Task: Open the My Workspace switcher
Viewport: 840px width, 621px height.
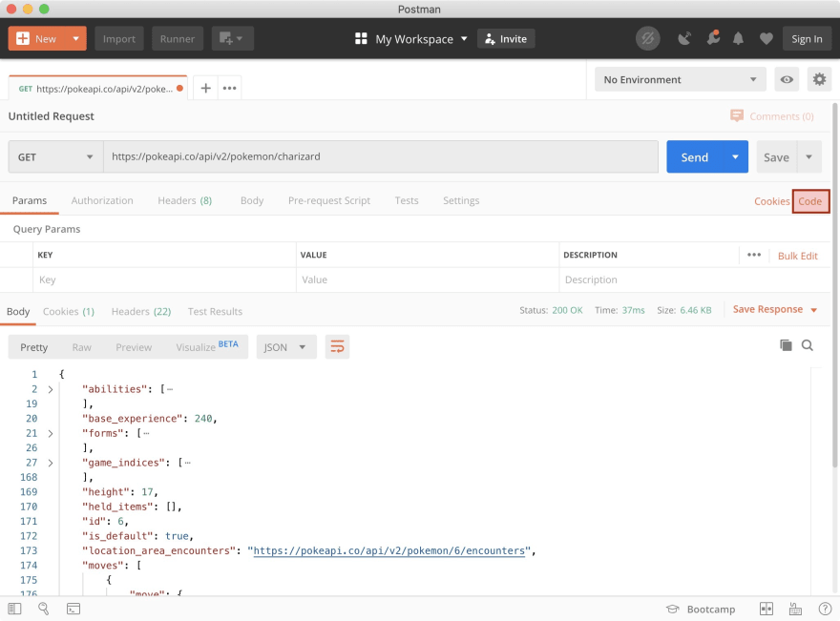Action: pos(410,38)
